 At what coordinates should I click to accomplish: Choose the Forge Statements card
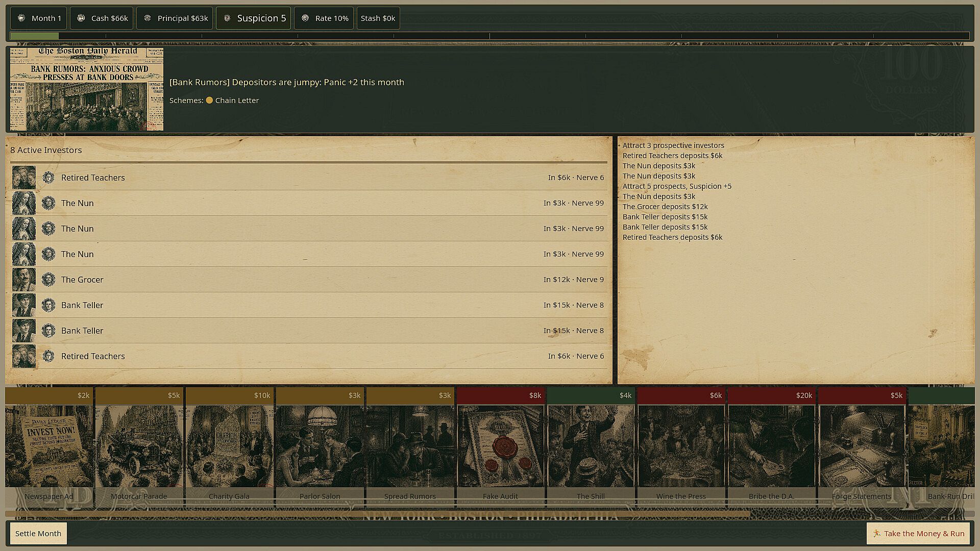coord(862,446)
